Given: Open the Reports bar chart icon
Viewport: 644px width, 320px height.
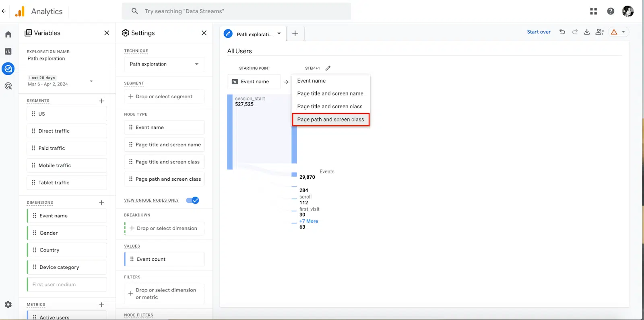Looking at the screenshot, I should 8,52.
